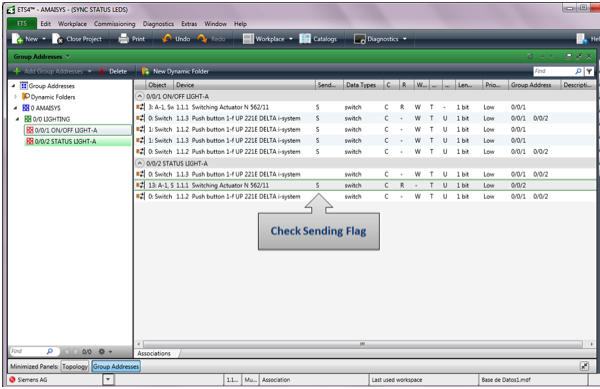Open the Diagnostics toolbar dropdown arrow

(404, 39)
